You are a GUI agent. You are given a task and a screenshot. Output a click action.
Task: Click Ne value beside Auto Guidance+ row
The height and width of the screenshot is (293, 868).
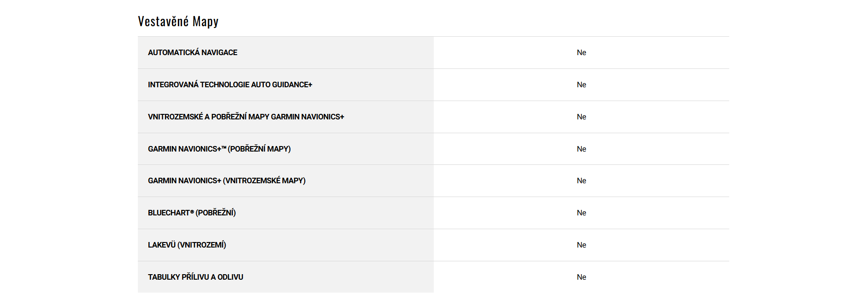(x=581, y=85)
